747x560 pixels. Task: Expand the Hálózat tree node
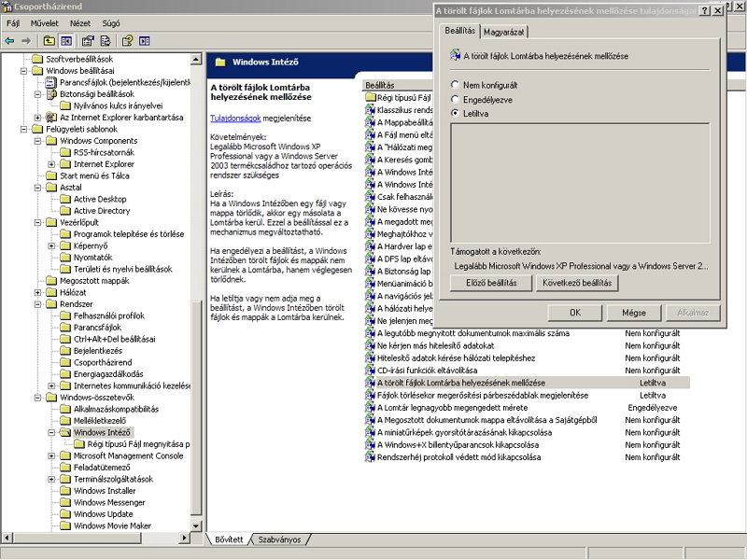(37, 292)
